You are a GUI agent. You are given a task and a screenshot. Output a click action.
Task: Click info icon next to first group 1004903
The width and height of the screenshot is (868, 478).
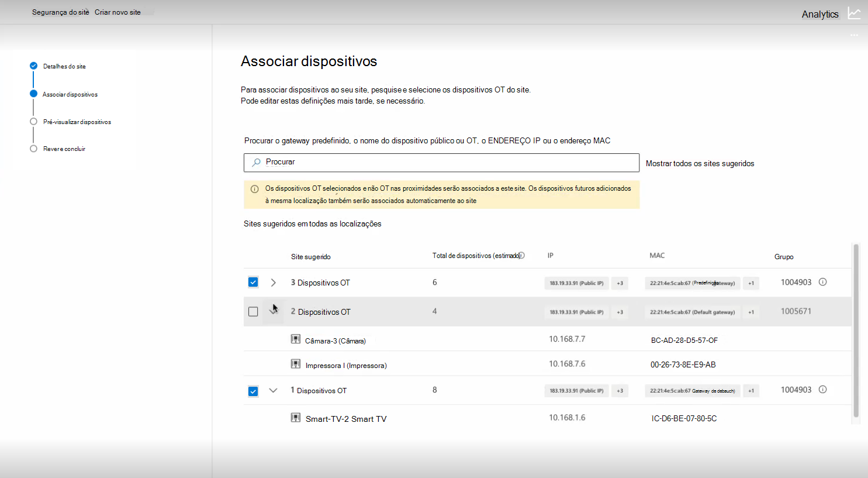pos(822,282)
